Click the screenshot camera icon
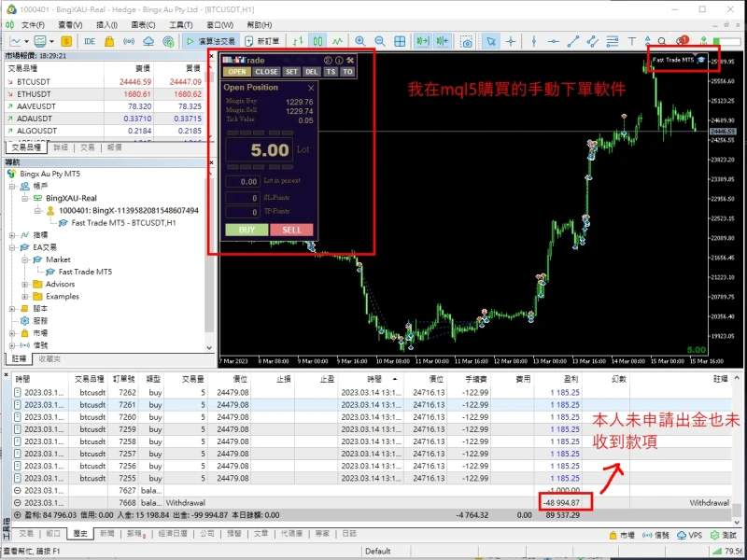Viewport: 747px width, 560px height. (466, 41)
